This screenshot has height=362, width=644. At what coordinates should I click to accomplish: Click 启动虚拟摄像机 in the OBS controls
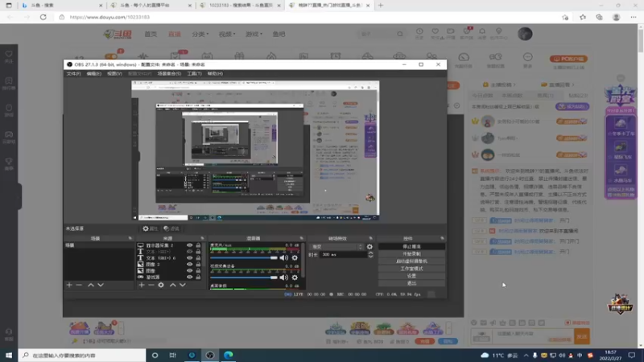click(411, 261)
